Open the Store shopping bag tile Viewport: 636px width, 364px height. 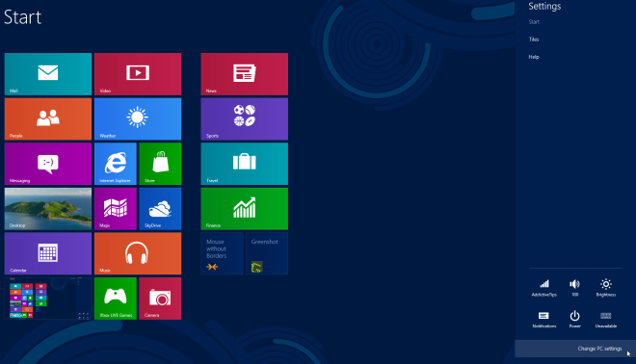pos(160,164)
